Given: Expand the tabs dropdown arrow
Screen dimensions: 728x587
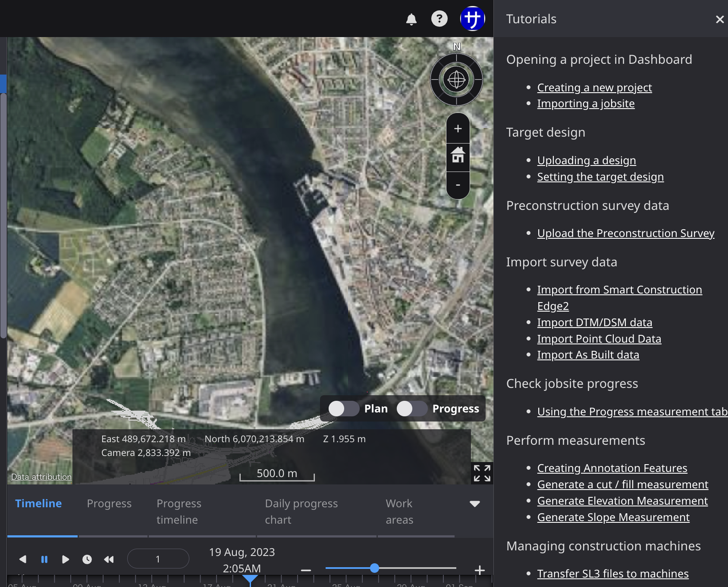Looking at the screenshot, I should 474,504.
